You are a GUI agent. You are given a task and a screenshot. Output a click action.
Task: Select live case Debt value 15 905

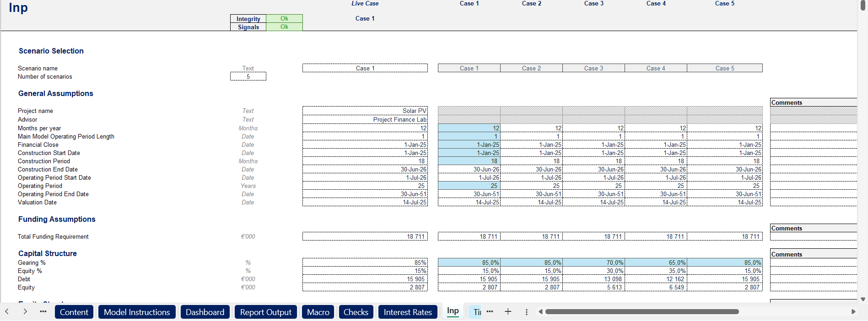point(365,279)
